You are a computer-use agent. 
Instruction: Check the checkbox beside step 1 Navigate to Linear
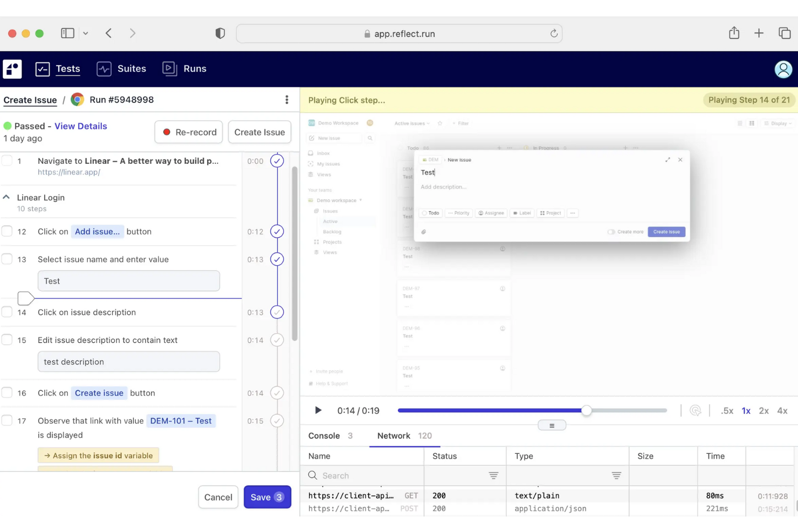(7, 160)
